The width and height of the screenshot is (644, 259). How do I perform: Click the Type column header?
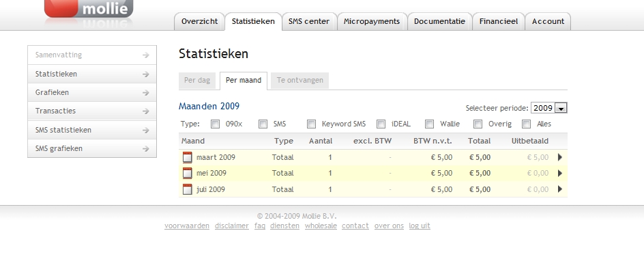[x=283, y=141]
